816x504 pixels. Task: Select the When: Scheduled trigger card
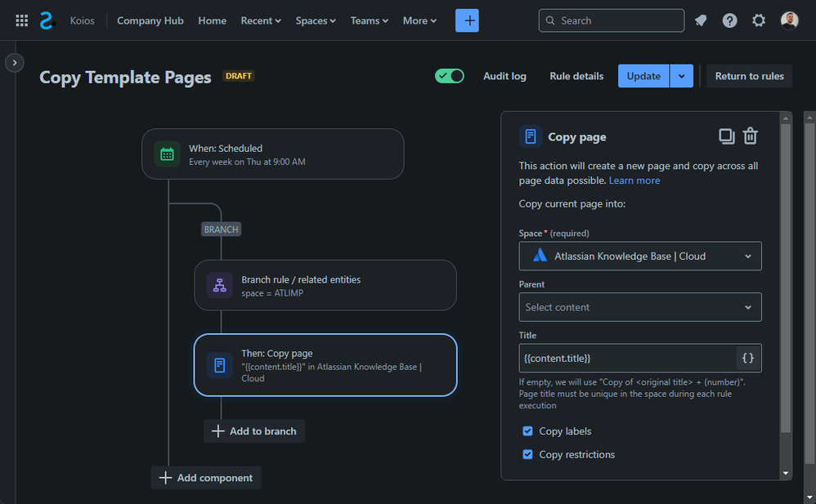tap(273, 154)
